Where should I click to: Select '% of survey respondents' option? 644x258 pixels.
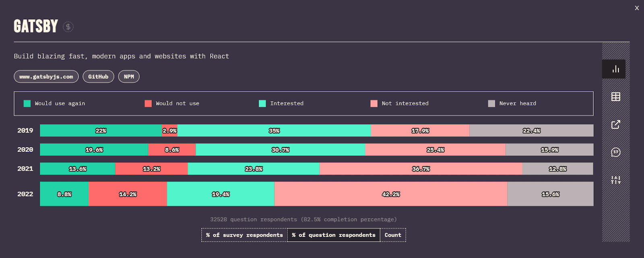[244, 235]
